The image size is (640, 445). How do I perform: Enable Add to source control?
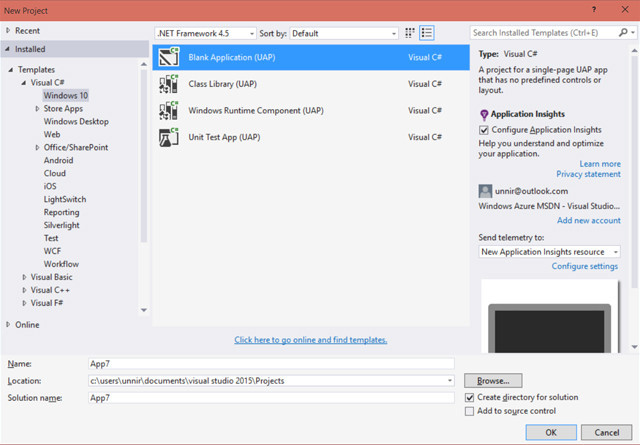click(469, 411)
